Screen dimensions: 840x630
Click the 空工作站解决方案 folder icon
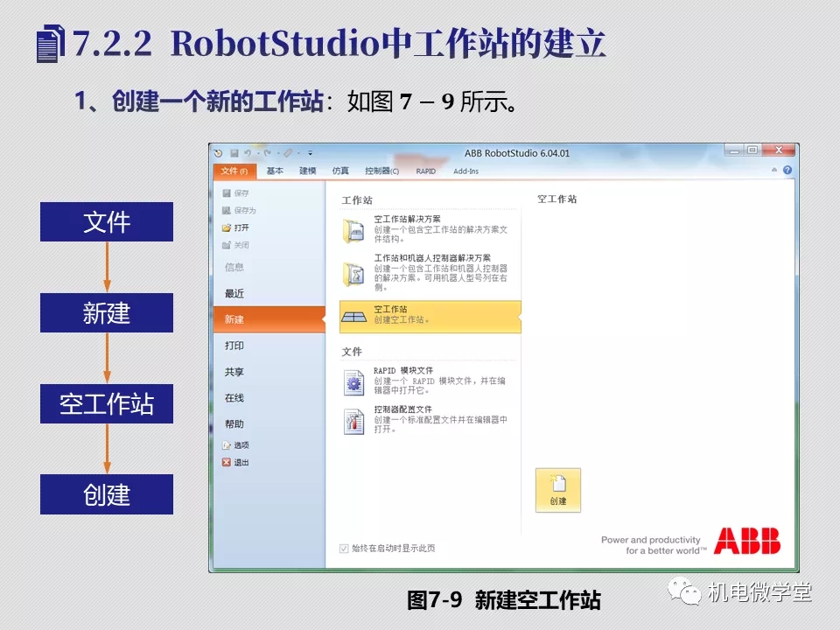coord(353,230)
